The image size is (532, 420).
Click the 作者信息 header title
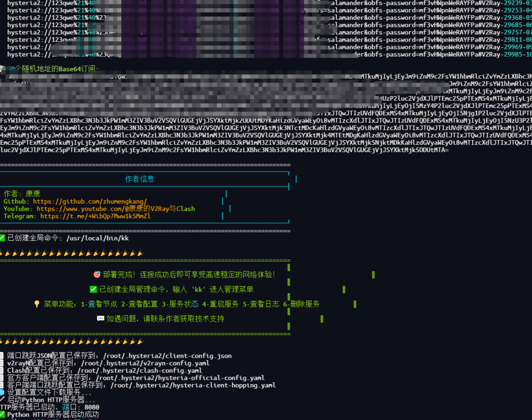click(x=140, y=179)
